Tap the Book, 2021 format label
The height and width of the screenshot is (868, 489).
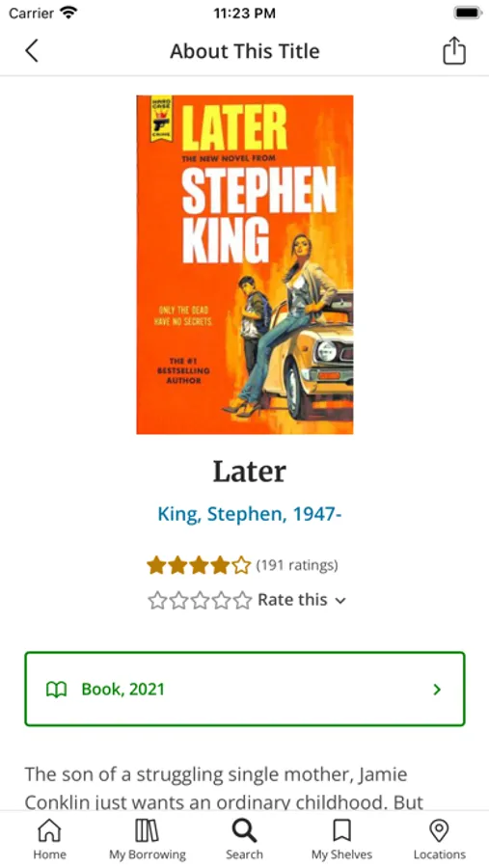coord(122,690)
